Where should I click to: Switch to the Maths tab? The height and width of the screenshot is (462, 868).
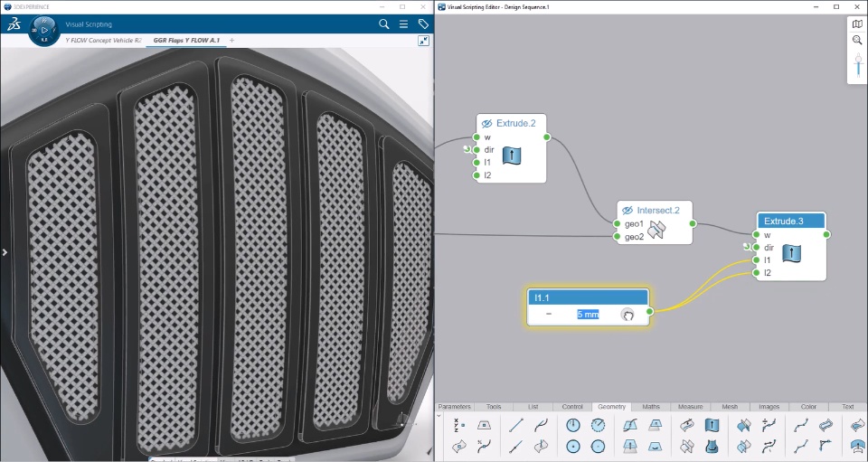(651, 407)
